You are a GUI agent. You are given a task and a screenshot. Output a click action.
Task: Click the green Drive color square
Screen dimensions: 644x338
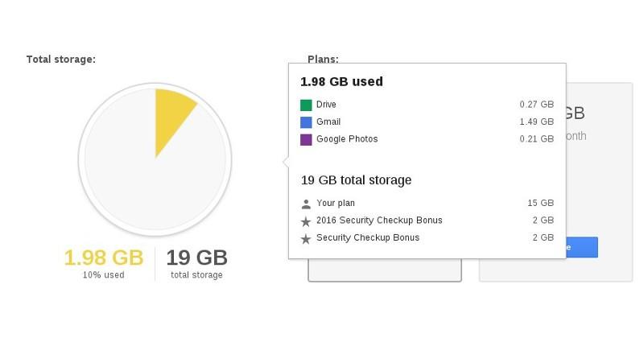tap(306, 105)
